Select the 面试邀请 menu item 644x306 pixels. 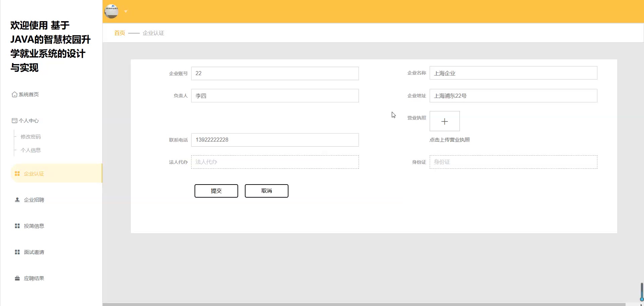pyautogui.click(x=34, y=252)
